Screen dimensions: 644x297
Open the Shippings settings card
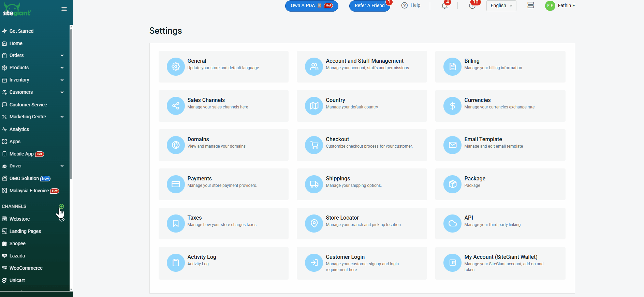coord(362,184)
